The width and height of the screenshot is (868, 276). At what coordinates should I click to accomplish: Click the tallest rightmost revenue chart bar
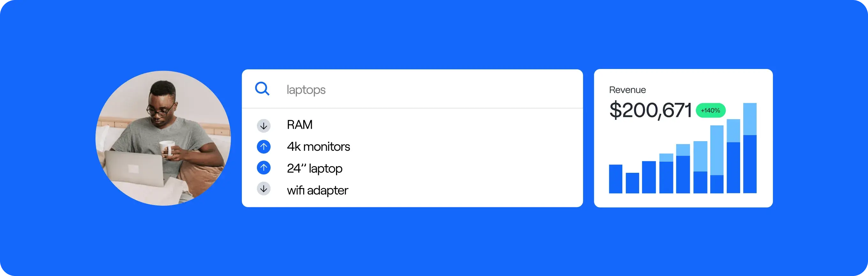click(750, 148)
